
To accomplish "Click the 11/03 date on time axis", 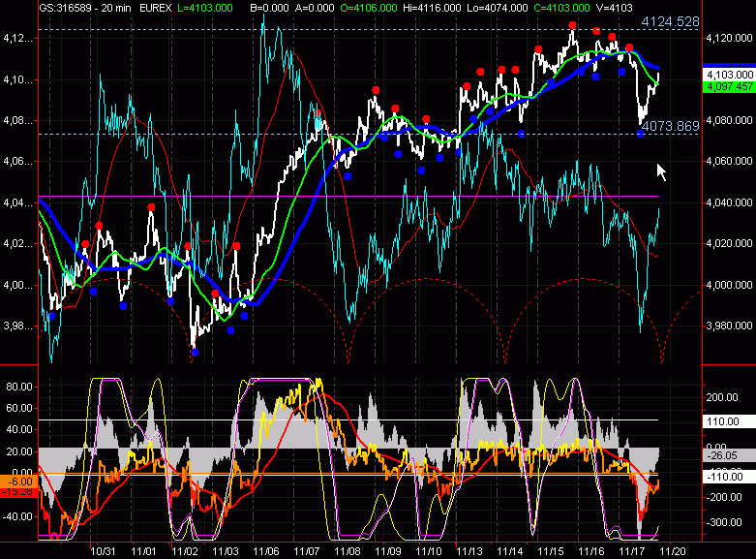I will coord(226,551).
